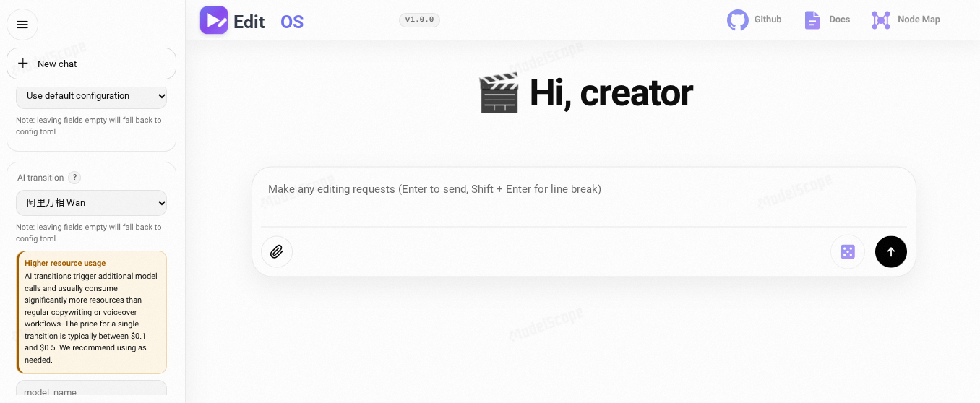Open the Node Map link text
The height and width of the screenshot is (403, 980).
919,19
